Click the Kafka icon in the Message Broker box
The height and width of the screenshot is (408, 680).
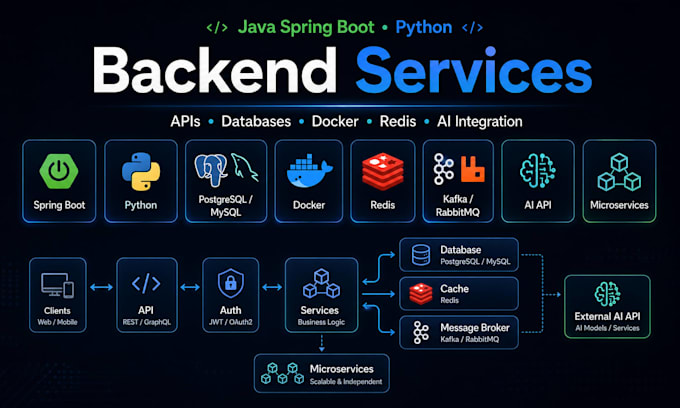(x=420, y=333)
